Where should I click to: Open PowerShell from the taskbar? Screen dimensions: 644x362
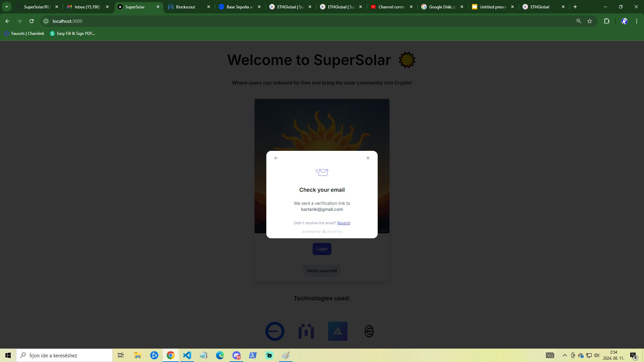point(253,355)
